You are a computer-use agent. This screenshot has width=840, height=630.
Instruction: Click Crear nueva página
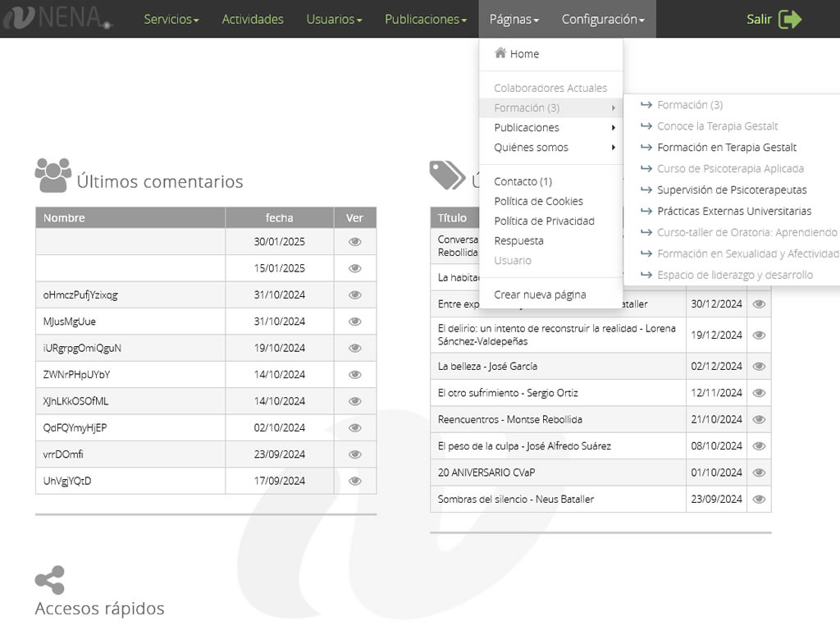(540, 294)
